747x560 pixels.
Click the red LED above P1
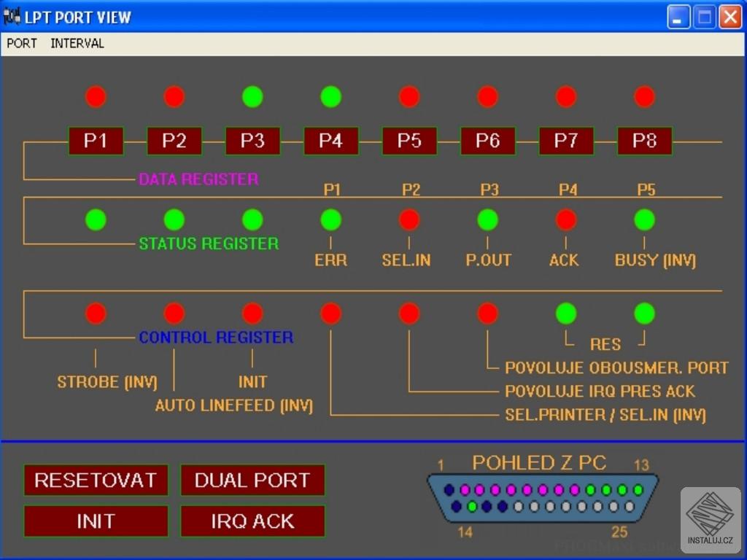coord(96,97)
